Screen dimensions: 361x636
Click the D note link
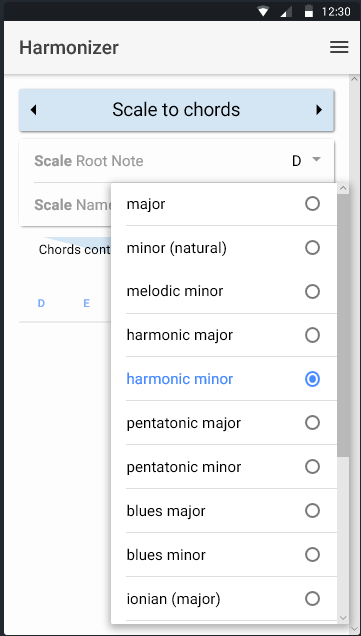coord(41,303)
